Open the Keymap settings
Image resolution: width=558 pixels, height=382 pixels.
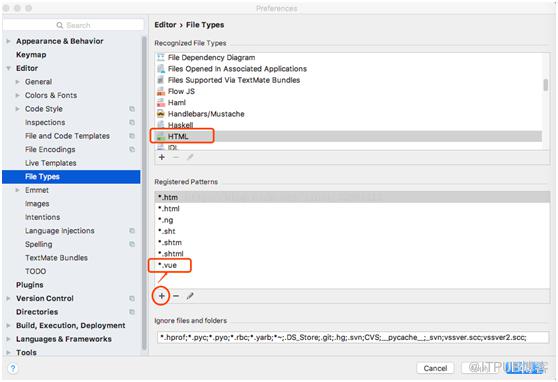point(31,55)
